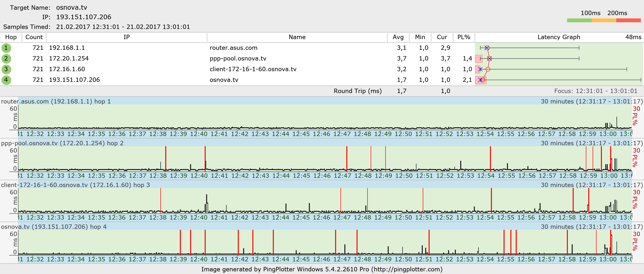Click the router.asus.com hop 1 graph title
The width and height of the screenshot is (644, 274).
[x=56, y=102]
